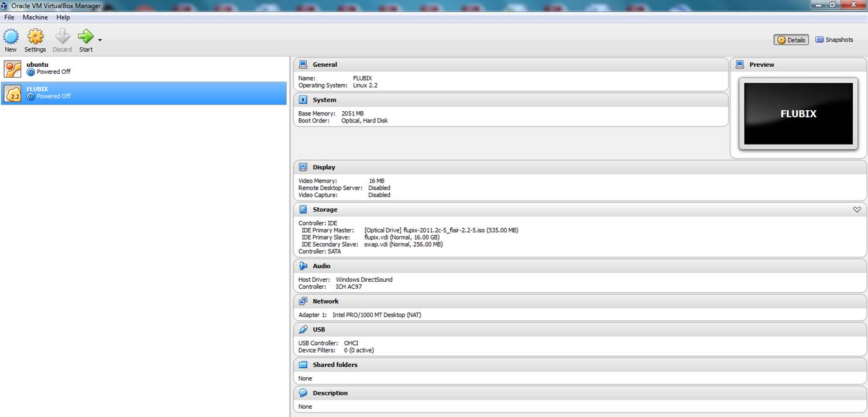Click the Controller: IDE line

click(318, 223)
